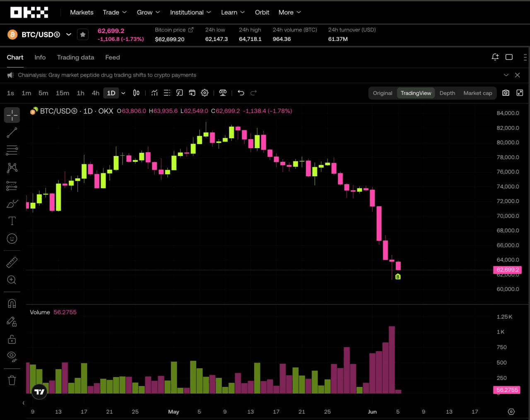Open the depth list layout icon
530x420 pixels.
point(167,93)
